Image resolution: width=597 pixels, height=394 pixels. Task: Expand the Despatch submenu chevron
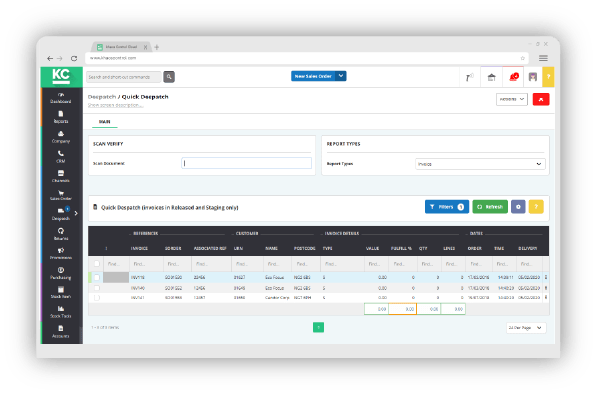pos(76,213)
